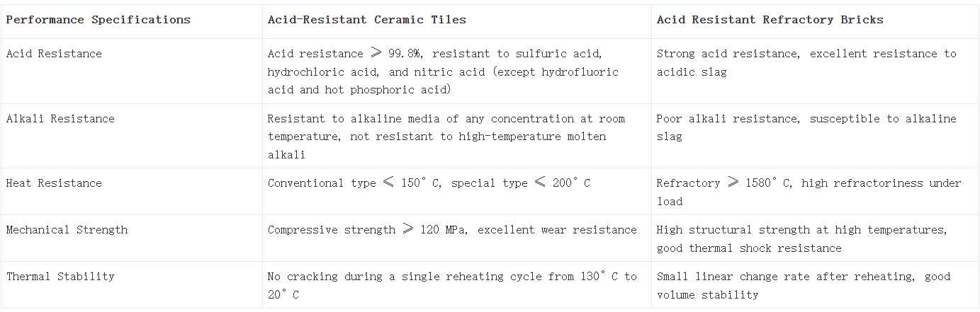
Task: Select the 'Resistant to alkaline media' cell
Action: pos(446,136)
